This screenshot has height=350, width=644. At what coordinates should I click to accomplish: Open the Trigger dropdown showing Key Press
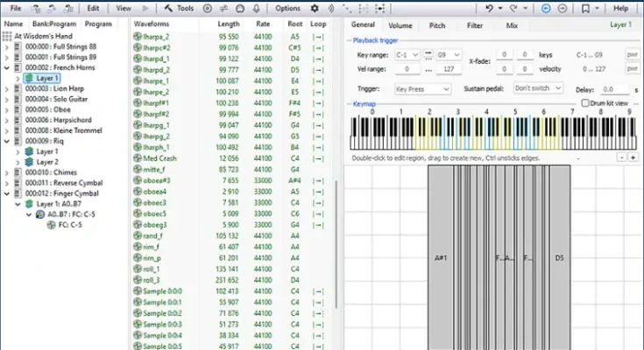[x=422, y=88]
